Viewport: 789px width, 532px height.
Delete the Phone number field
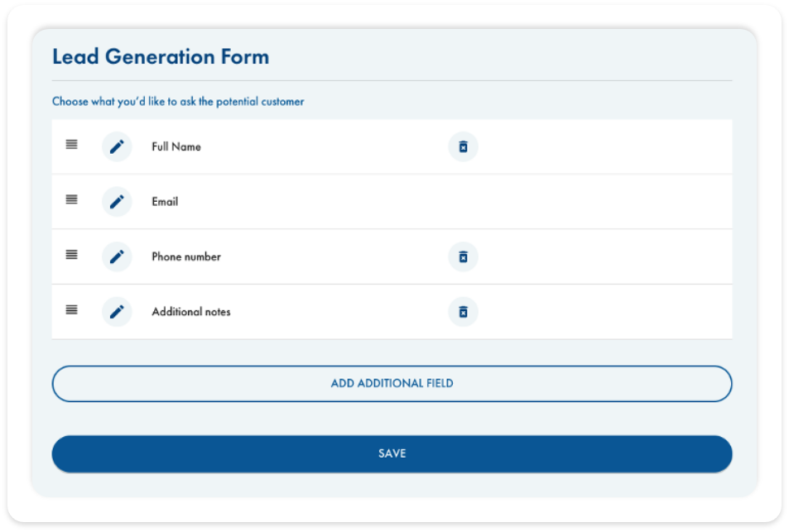(x=463, y=256)
